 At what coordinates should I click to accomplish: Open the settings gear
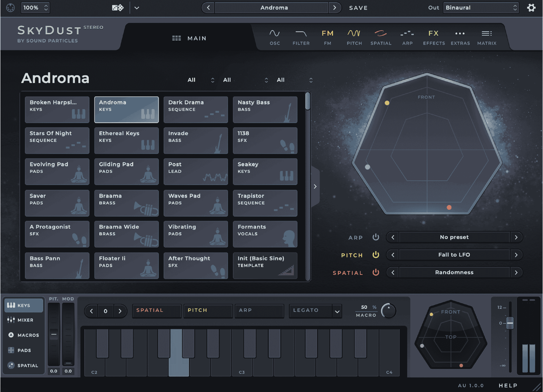(x=532, y=8)
